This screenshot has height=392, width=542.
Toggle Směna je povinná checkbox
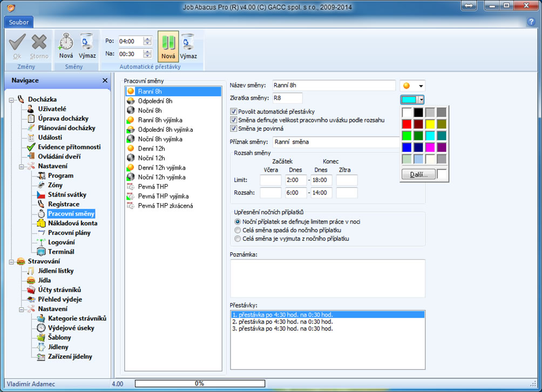pyautogui.click(x=234, y=129)
